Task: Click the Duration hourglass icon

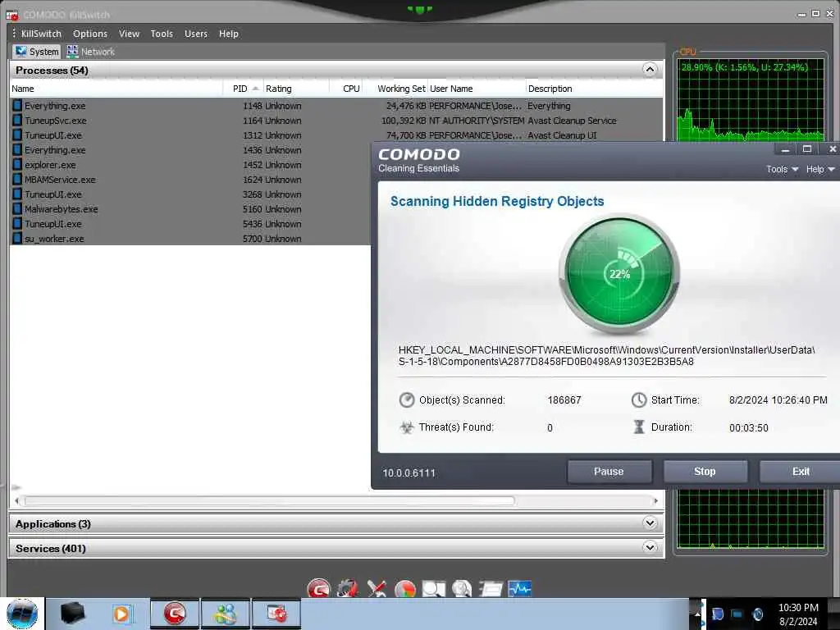Action: (638, 427)
